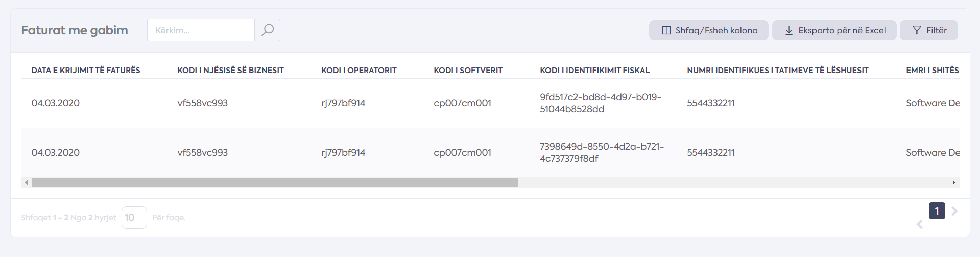Sort by Kodi i softverit column header
Viewport: 980px width, 257px height.
coord(468,71)
